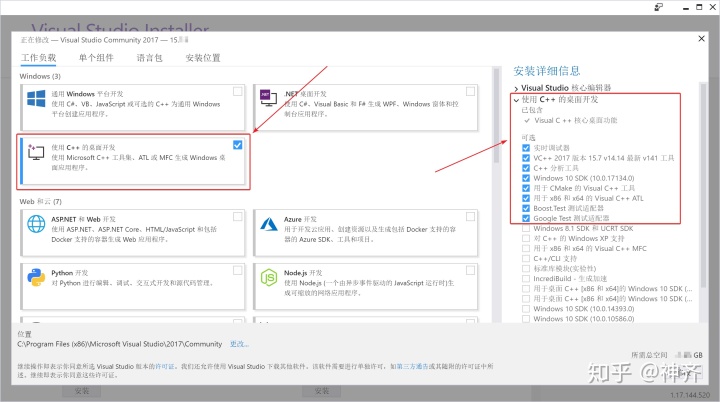Check the Windows 10 SDK (10.0.14393.0) option

[526, 309]
